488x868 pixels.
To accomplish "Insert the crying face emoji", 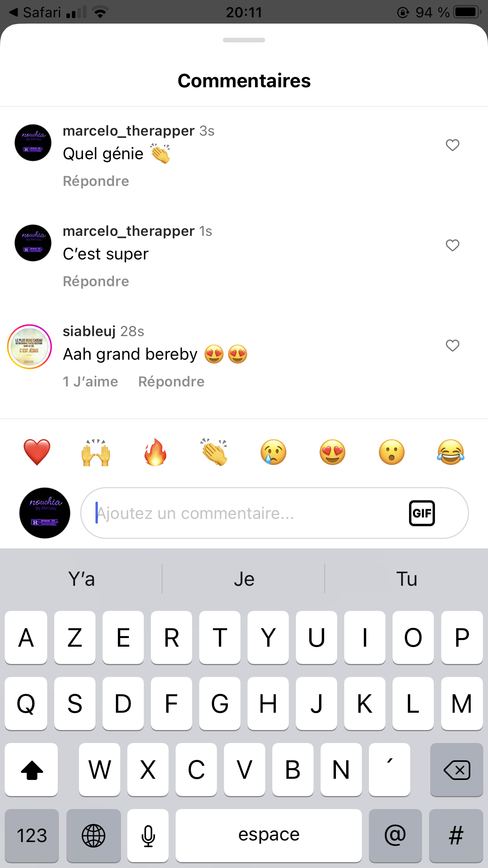I will point(273,452).
